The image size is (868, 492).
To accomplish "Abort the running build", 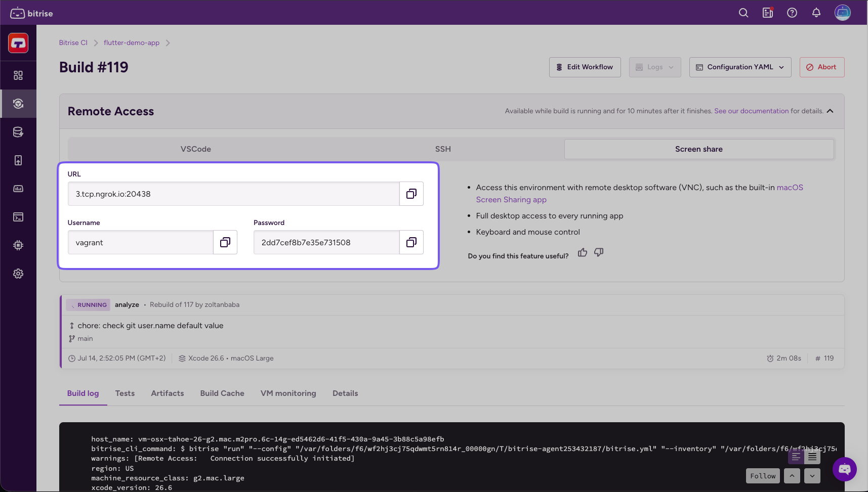I will click(x=822, y=67).
